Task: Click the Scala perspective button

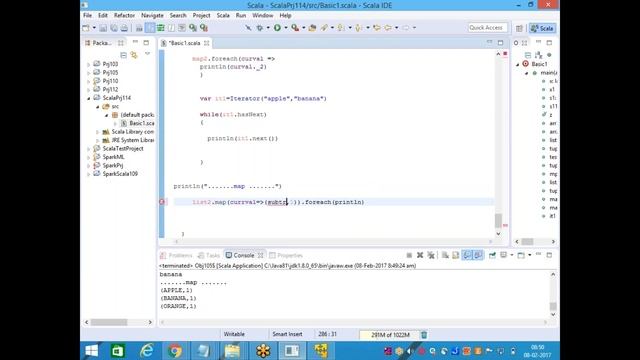Action: (x=542, y=28)
